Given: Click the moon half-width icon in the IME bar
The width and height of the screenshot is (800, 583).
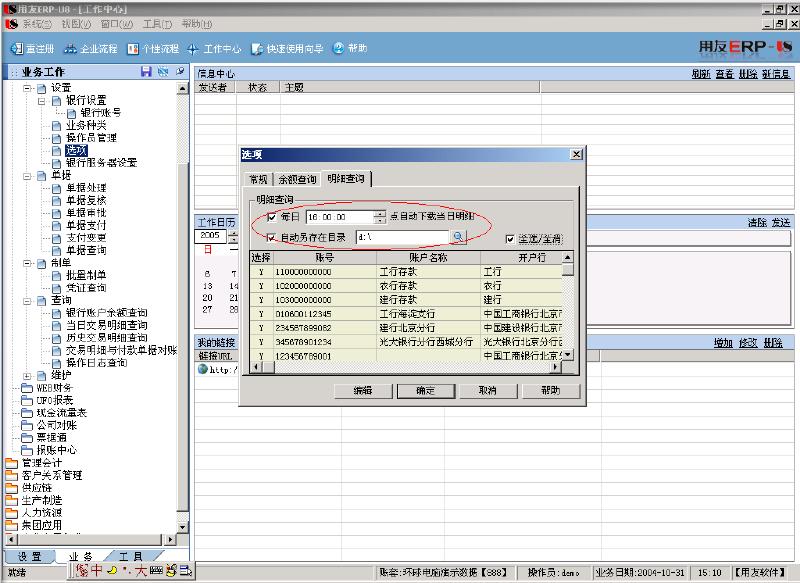Looking at the screenshot, I should coord(112,570).
